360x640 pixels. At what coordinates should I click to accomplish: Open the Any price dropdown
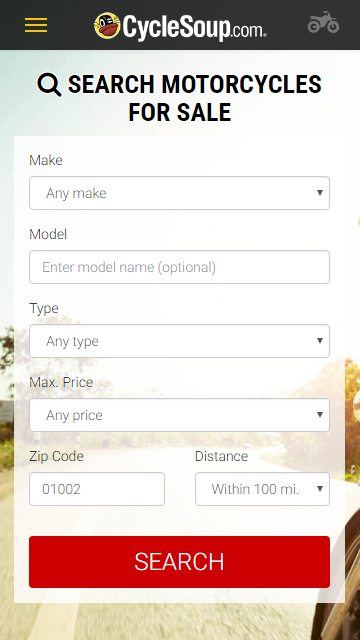tap(179, 415)
